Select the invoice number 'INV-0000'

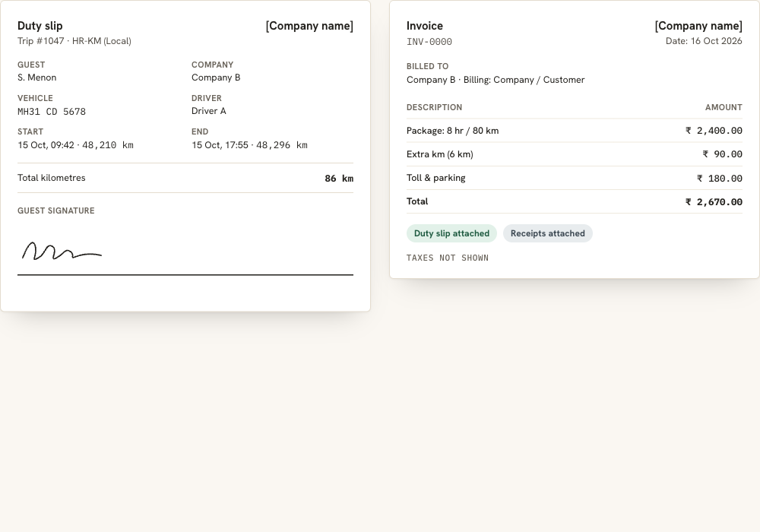[x=429, y=42]
